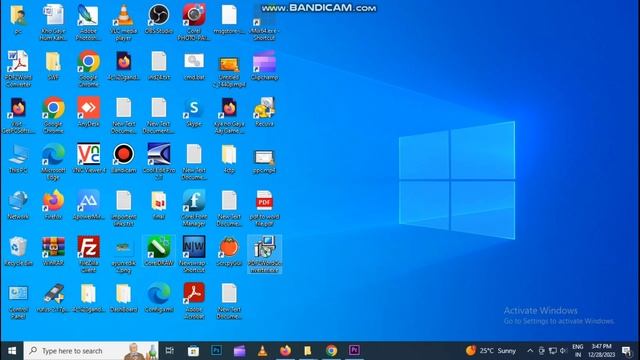Select the Control Panel desktop icon
Image resolution: width=640 pixels, height=360 pixels.
point(18,301)
